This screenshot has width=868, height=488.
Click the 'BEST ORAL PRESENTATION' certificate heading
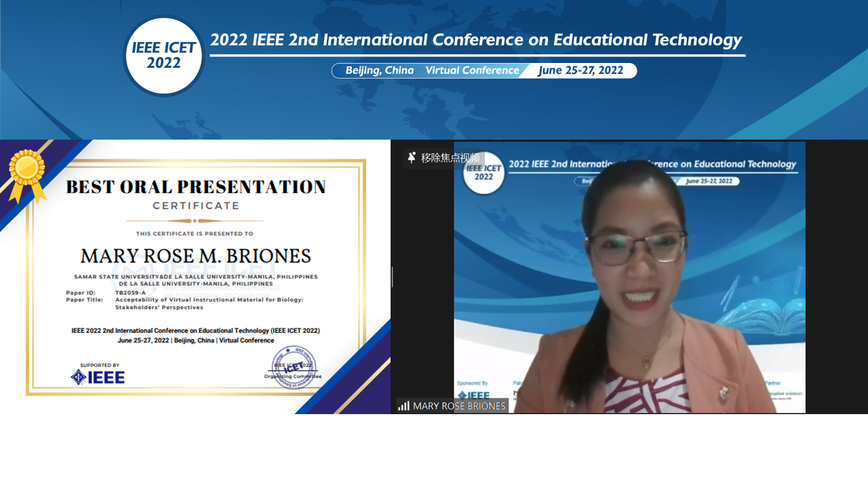coord(196,187)
